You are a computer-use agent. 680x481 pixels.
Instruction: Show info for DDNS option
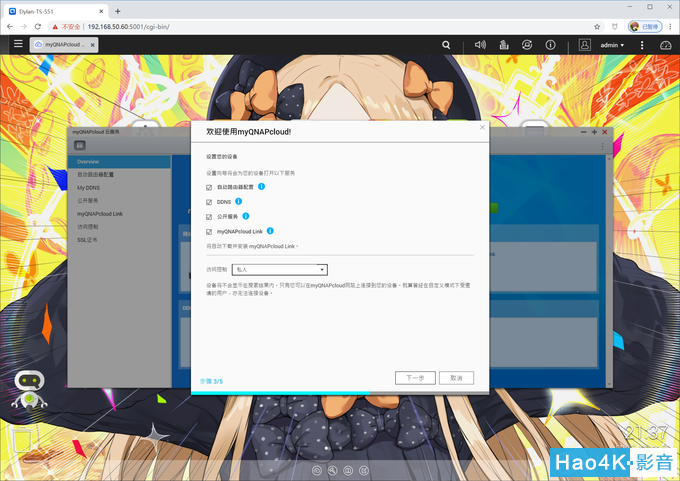[239, 201]
